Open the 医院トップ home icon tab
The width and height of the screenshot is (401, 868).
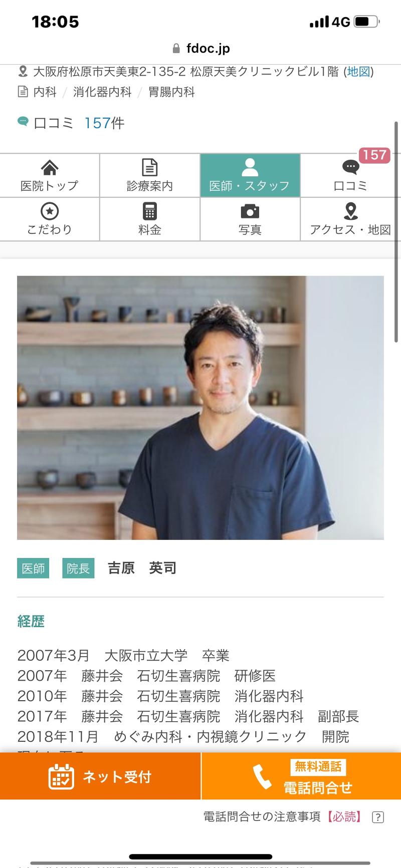[50, 175]
